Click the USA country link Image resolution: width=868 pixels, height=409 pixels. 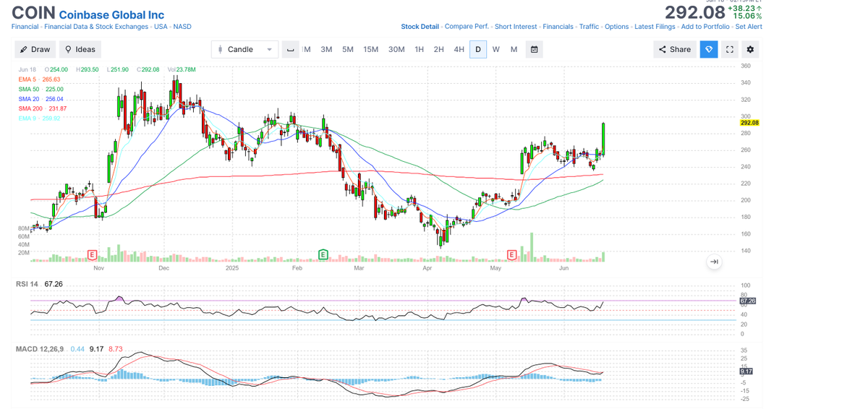[x=161, y=27]
